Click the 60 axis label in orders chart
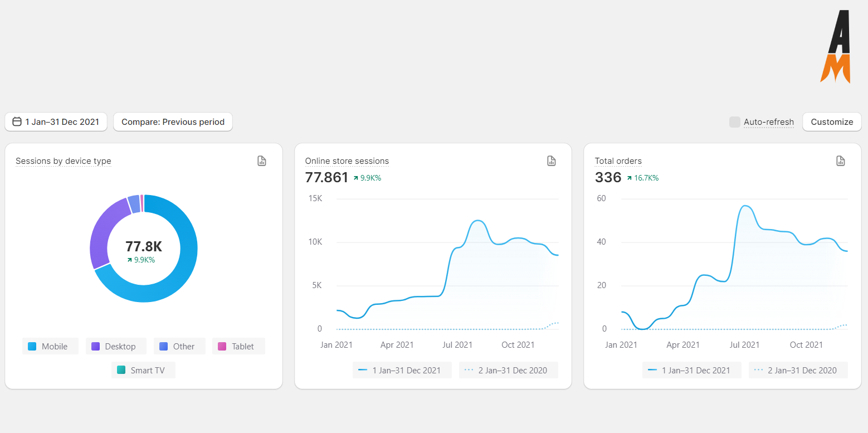The height and width of the screenshot is (433, 868). click(x=601, y=199)
